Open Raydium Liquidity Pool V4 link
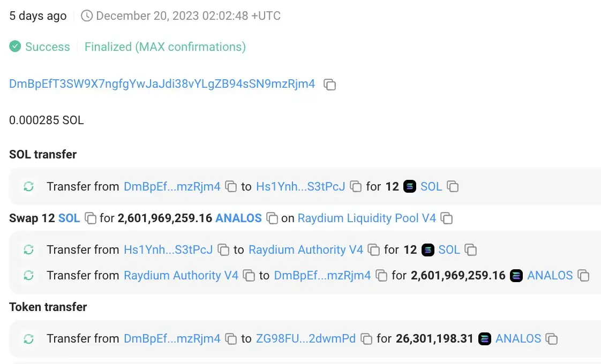601x364 pixels. (x=367, y=218)
